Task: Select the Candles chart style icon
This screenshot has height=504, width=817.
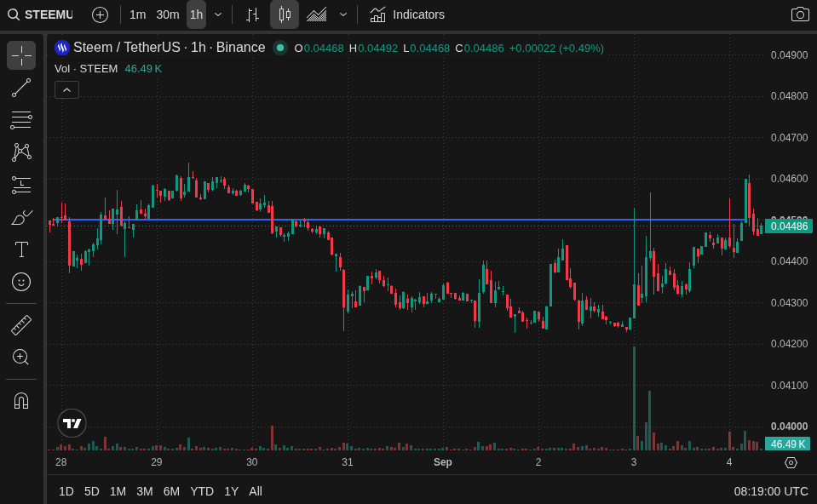Action: coord(285,14)
